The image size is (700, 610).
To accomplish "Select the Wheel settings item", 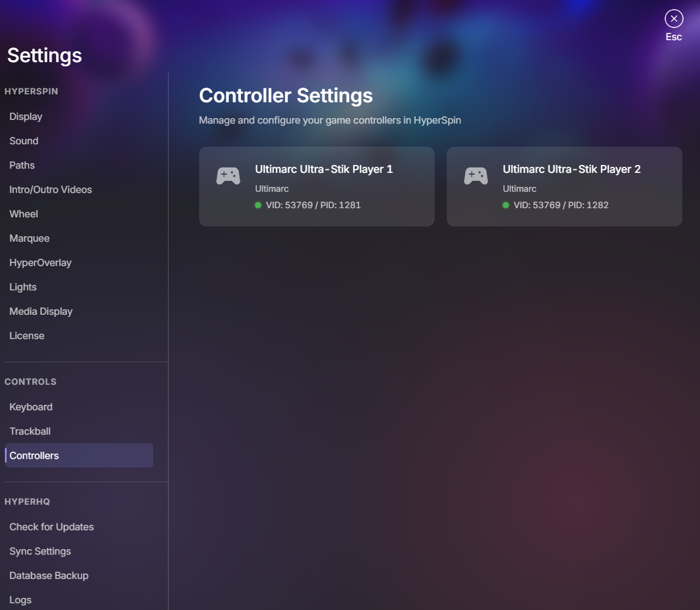I will click(x=24, y=214).
